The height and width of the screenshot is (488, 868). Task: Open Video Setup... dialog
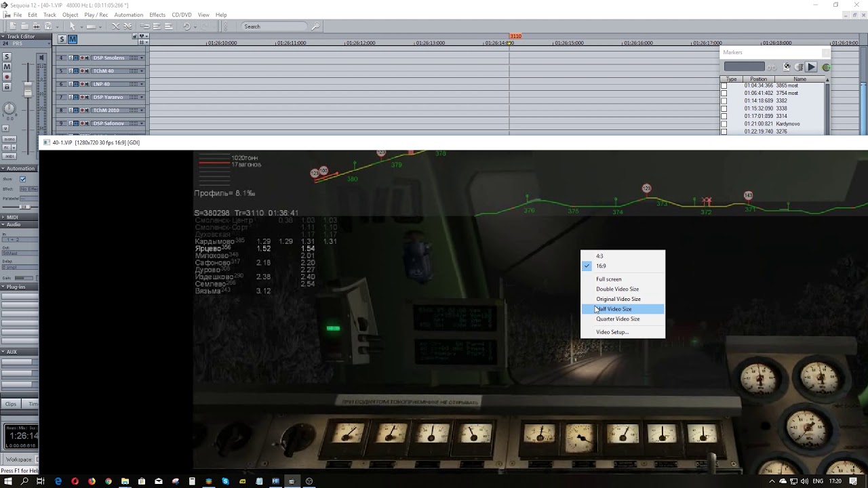pyautogui.click(x=623, y=332)
